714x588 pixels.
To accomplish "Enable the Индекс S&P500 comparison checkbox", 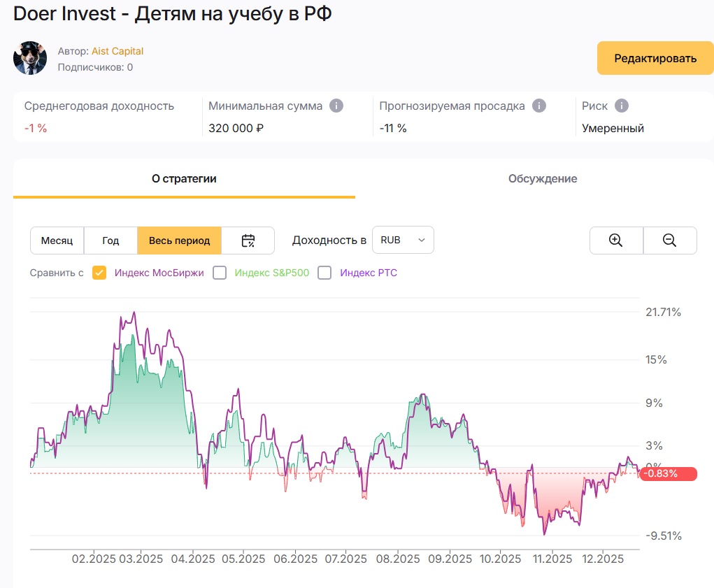I will tap(220, 273).
